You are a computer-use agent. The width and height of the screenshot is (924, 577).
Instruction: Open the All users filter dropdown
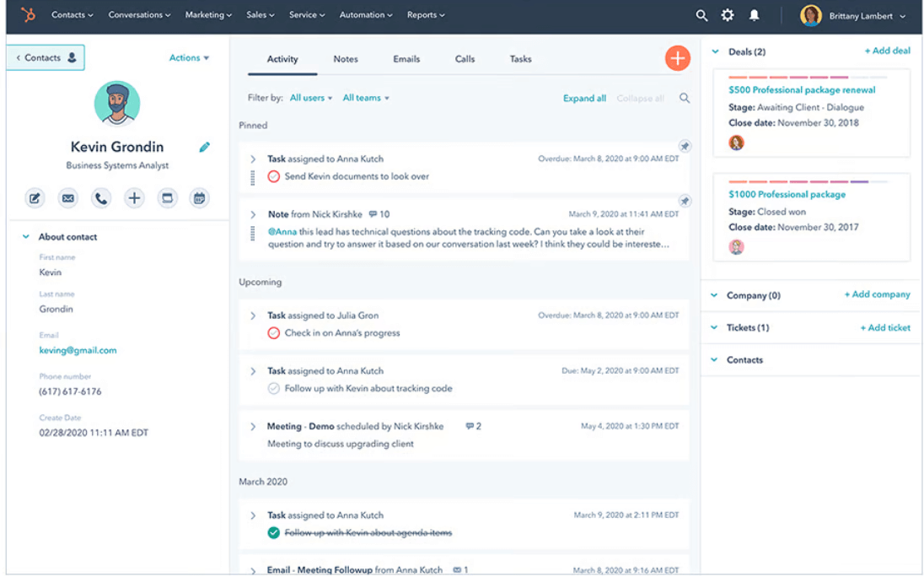pyautogui.click(x=309, y=97)
